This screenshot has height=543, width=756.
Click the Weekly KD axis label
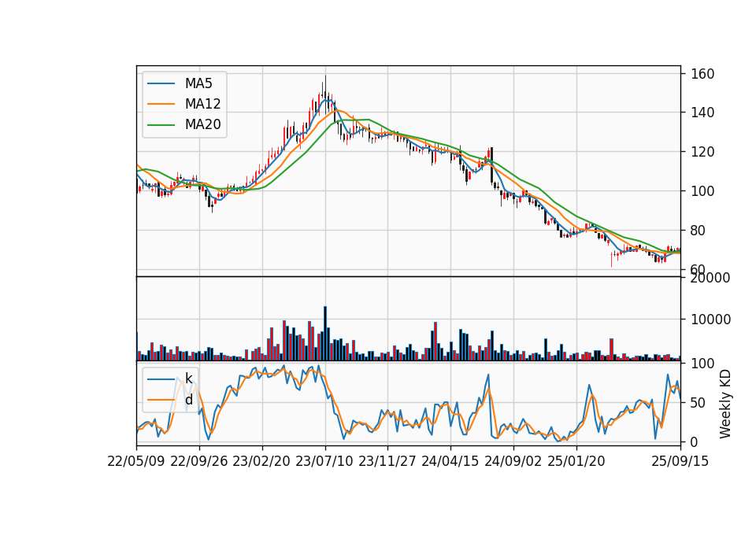coord(725,404)
